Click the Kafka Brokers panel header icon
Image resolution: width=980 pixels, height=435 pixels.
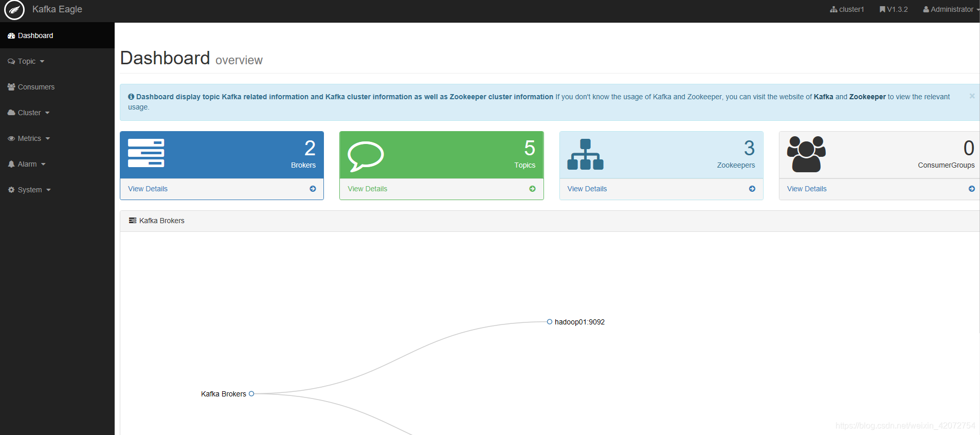click(133, 221)
